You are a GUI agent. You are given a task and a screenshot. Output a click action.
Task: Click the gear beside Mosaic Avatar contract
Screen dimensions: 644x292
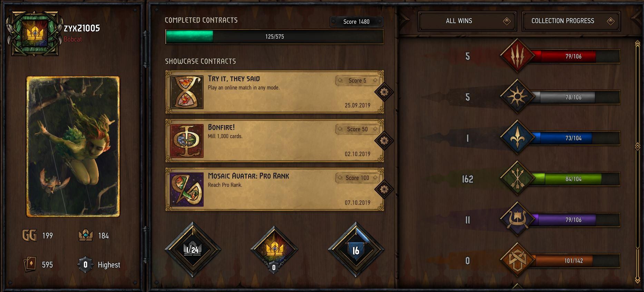[384, 189]
